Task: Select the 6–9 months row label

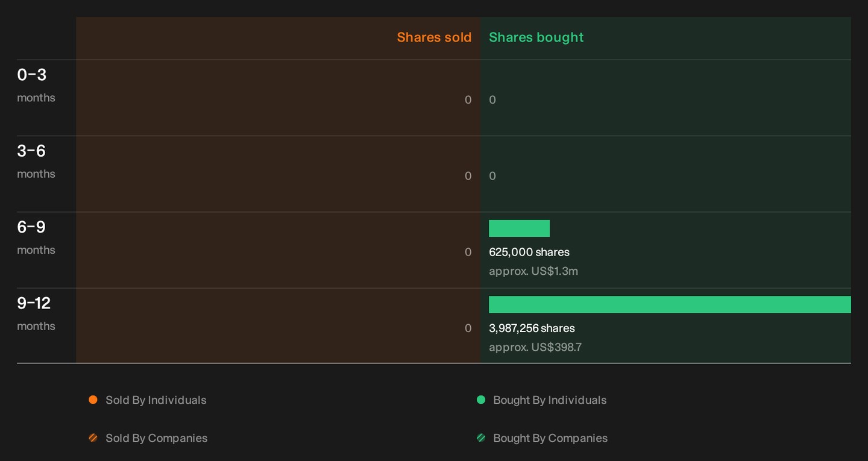Action: (36, 237)
